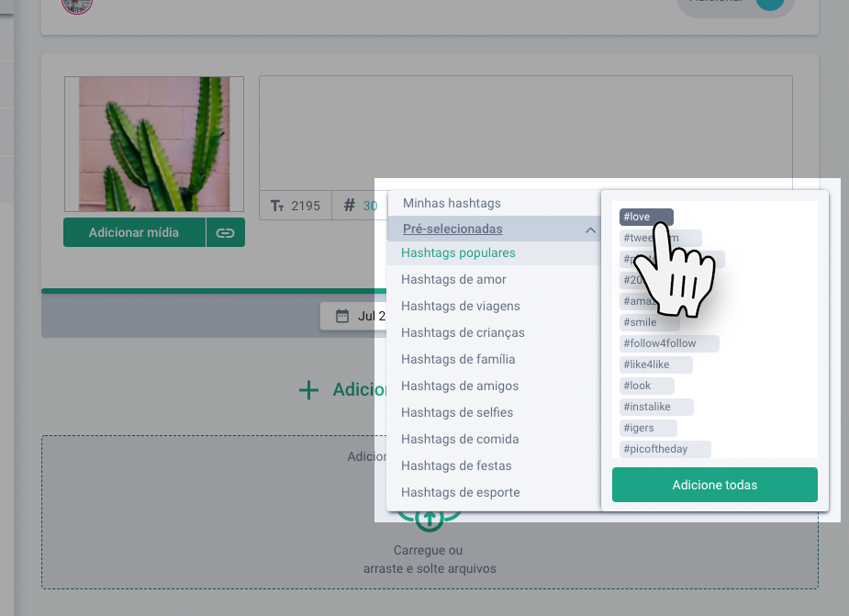
Task: Click the text character counter icon
Action: (276, 206)
